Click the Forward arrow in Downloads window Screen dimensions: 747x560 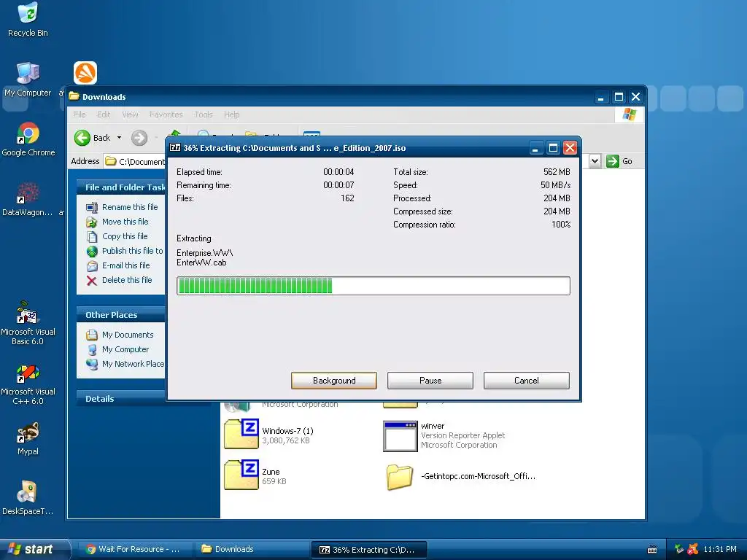point(139,138)
